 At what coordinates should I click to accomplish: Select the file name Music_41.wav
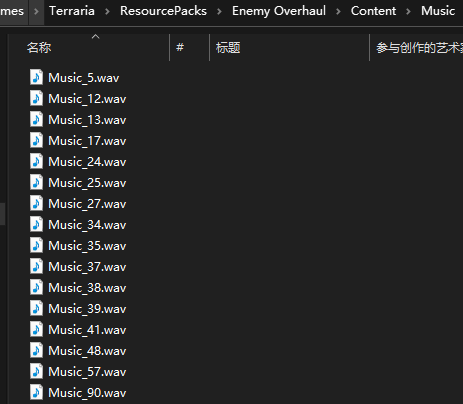(x=87, y=330)
